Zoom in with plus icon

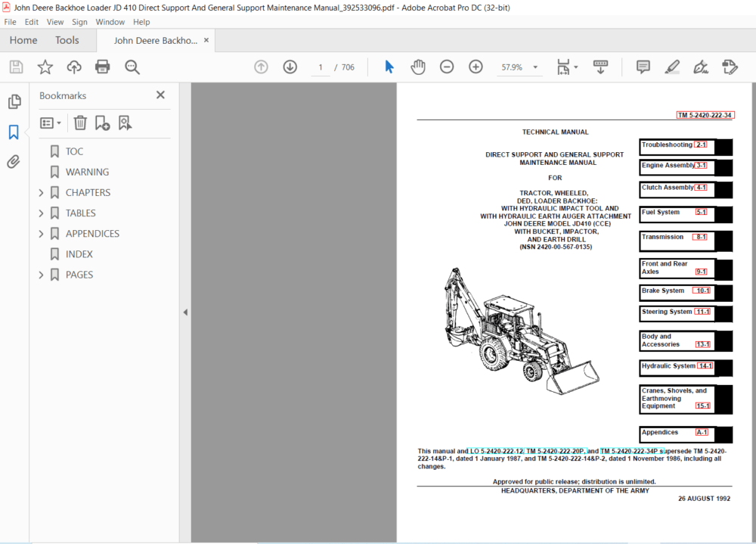click(476, 67)
